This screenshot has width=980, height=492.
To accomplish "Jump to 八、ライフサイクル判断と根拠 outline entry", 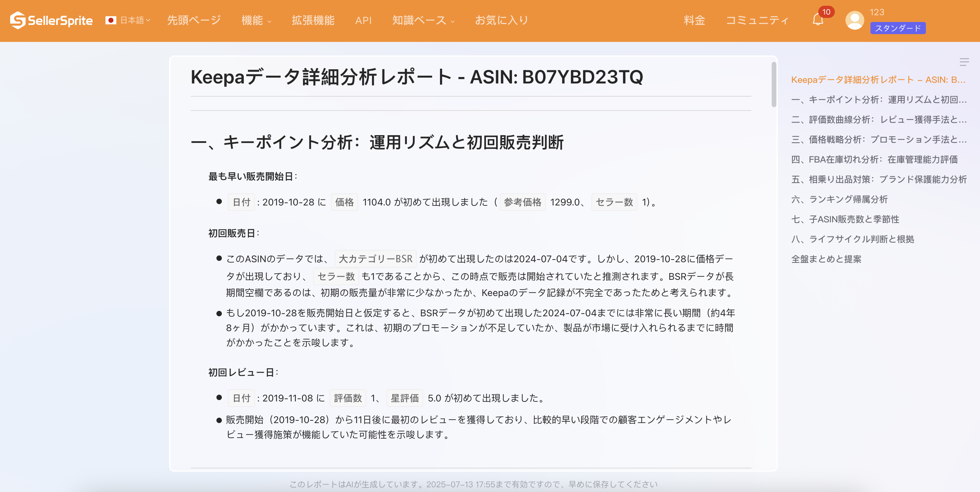I will coord(853,239).
